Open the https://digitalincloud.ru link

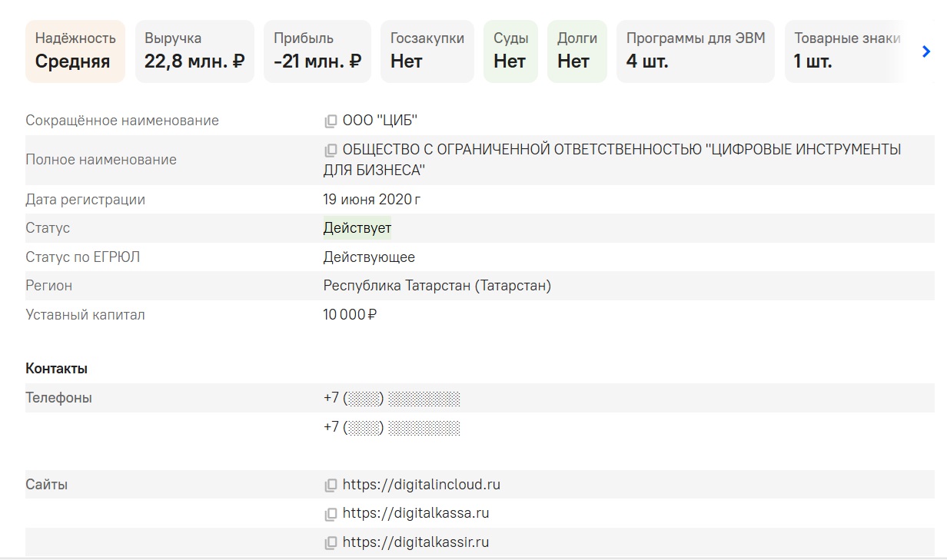[421, 485]
